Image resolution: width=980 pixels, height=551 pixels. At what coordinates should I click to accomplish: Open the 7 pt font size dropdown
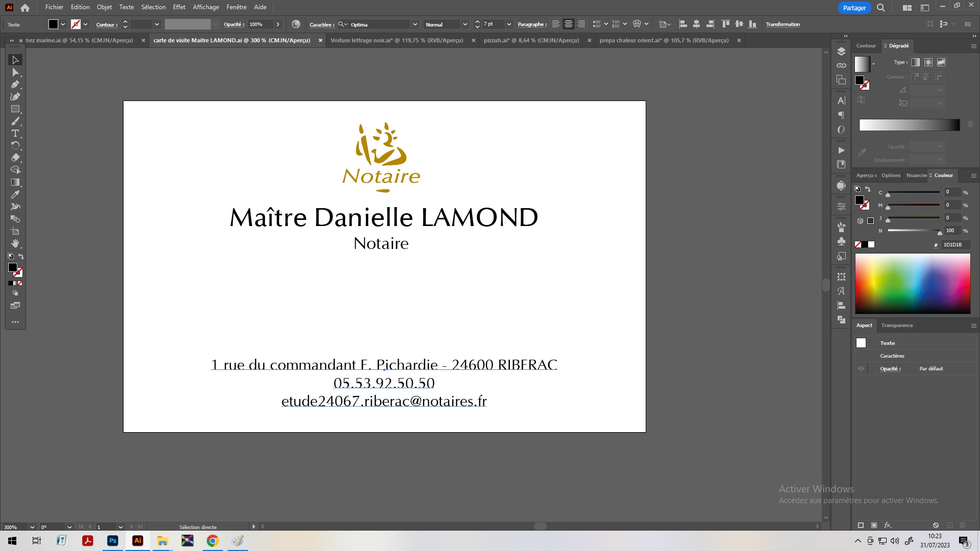pyautogui.click(x=509, y=24)
